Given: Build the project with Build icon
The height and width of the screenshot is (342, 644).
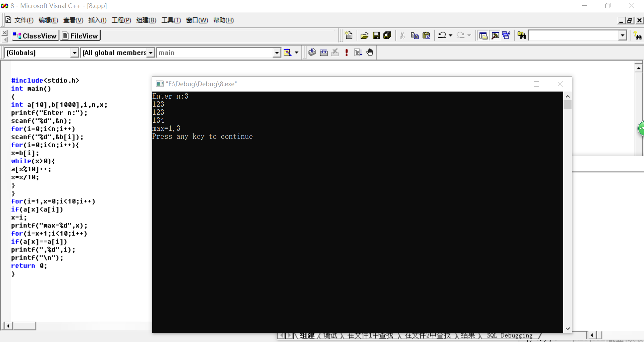Looking at the screenshot, I should pos(324,52).
